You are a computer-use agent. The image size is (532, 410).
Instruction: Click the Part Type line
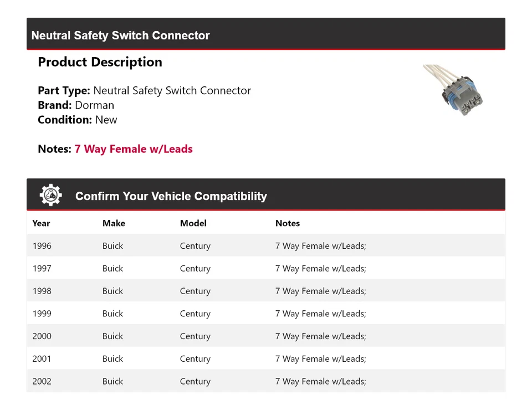[x=144, y=91]
